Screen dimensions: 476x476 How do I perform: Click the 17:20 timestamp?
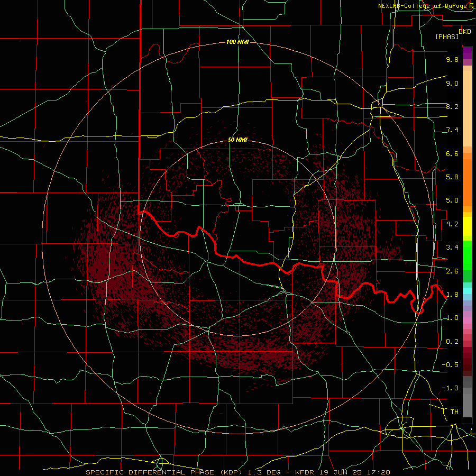coord(380,472)
